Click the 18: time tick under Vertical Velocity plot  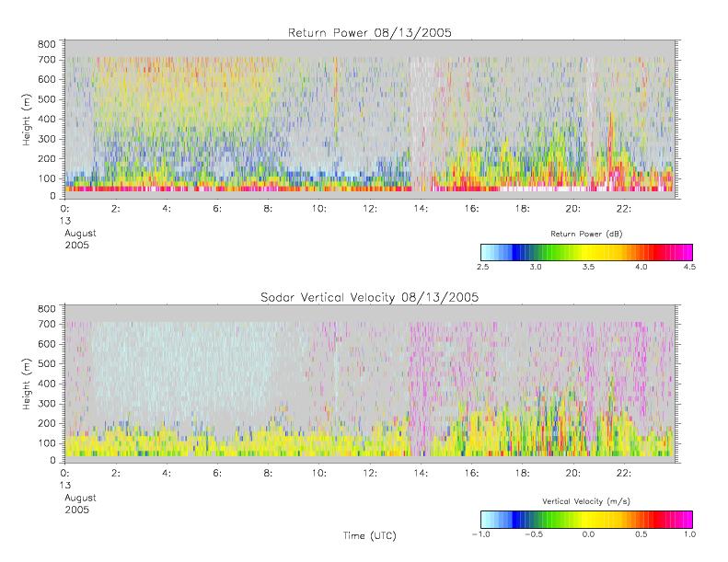coord(523,474)
